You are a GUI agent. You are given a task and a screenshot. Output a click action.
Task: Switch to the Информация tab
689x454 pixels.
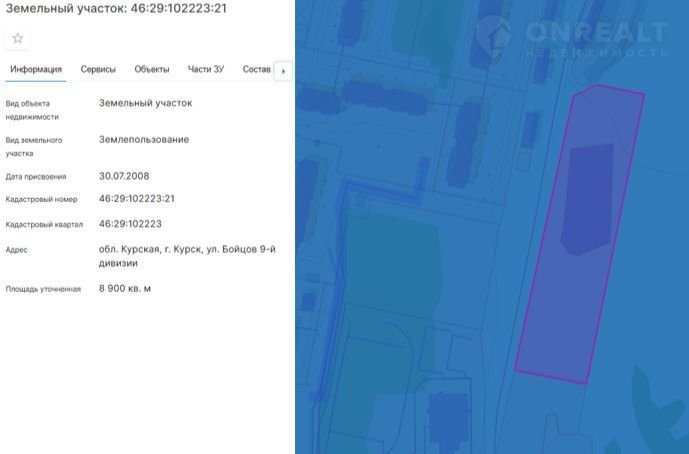(x=36, y=69)
